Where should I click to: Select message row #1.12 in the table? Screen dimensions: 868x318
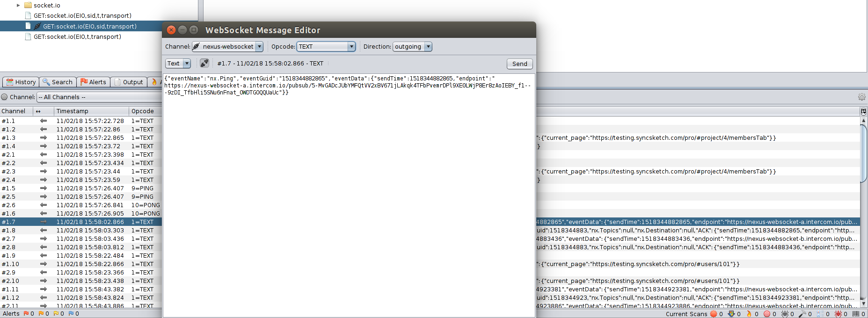(x=81, y=297)
